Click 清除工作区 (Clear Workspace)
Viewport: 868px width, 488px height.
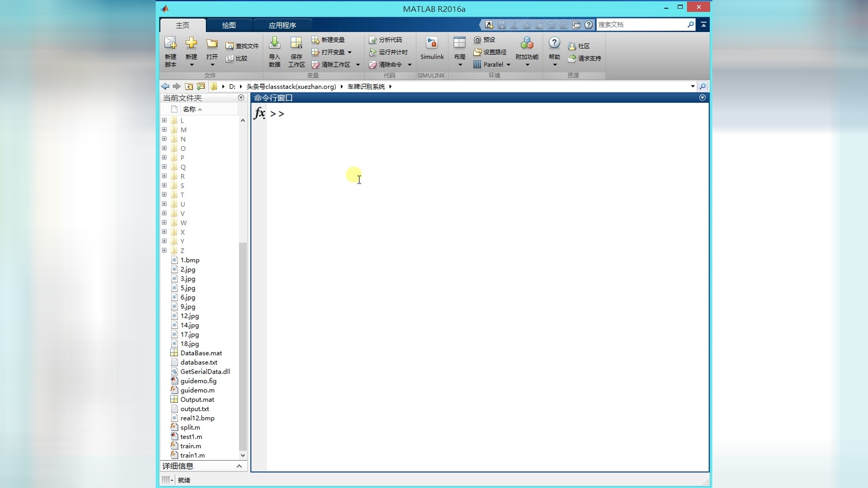331,65
